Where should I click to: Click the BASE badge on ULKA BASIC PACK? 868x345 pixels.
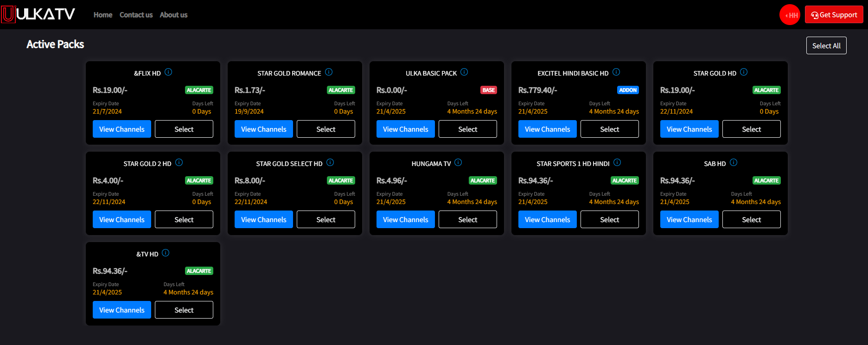489,90
